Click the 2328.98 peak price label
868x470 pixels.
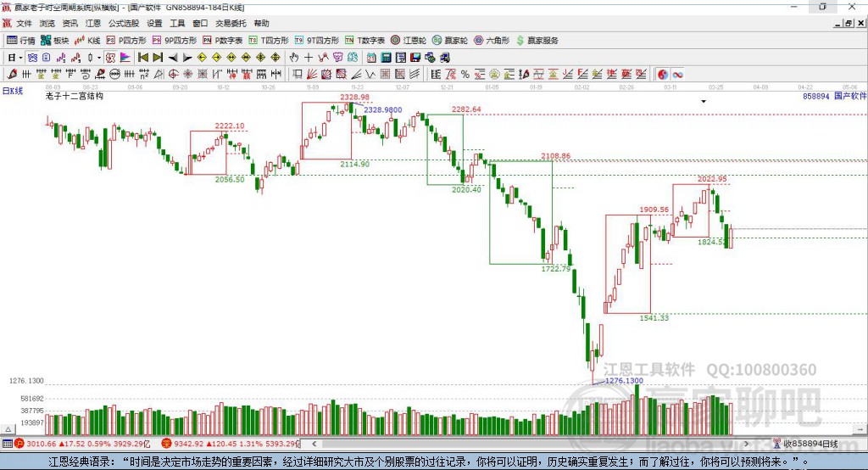(354, 97)
